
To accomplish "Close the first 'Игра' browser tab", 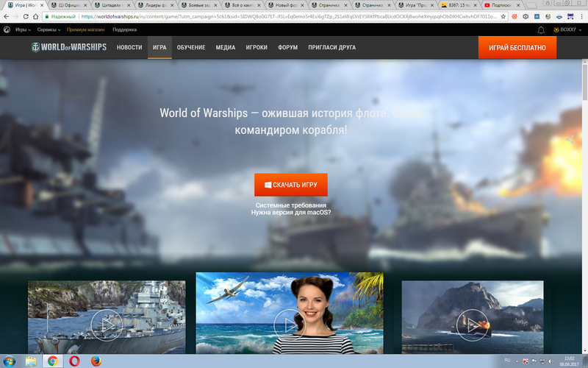I will [42, 5].
